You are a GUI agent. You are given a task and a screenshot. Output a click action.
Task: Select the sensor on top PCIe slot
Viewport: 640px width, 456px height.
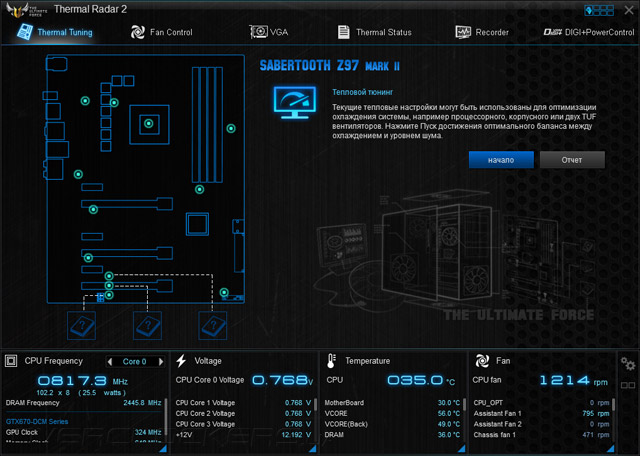pos(93,210)
